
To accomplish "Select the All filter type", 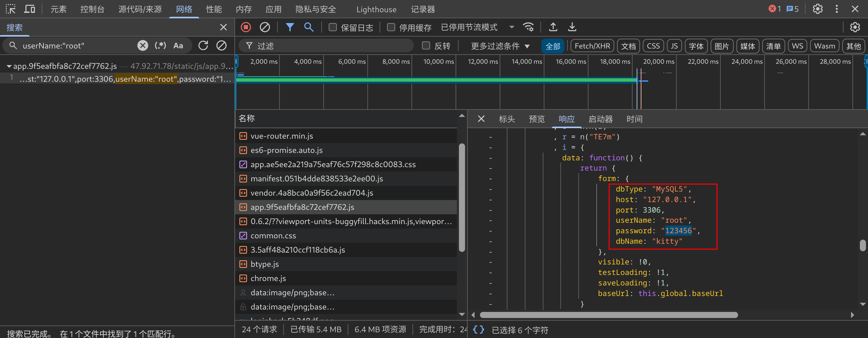I will pos(553,46).
